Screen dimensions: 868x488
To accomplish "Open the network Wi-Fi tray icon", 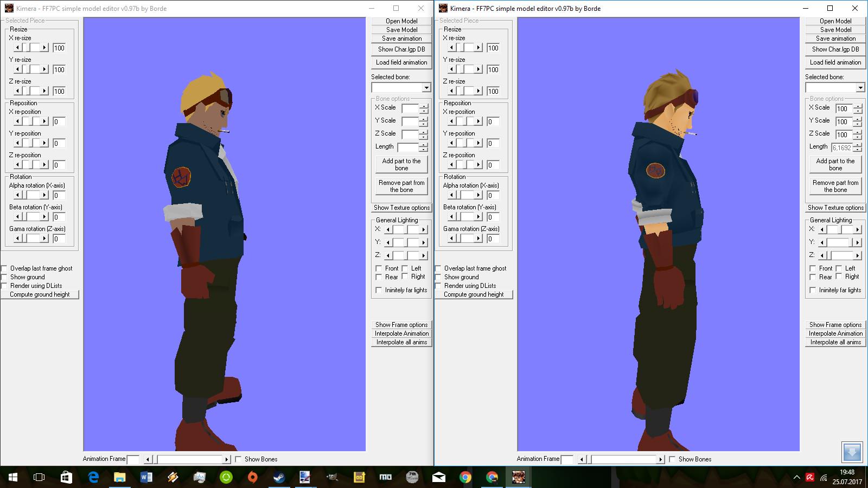I will (x=825, y=478).
